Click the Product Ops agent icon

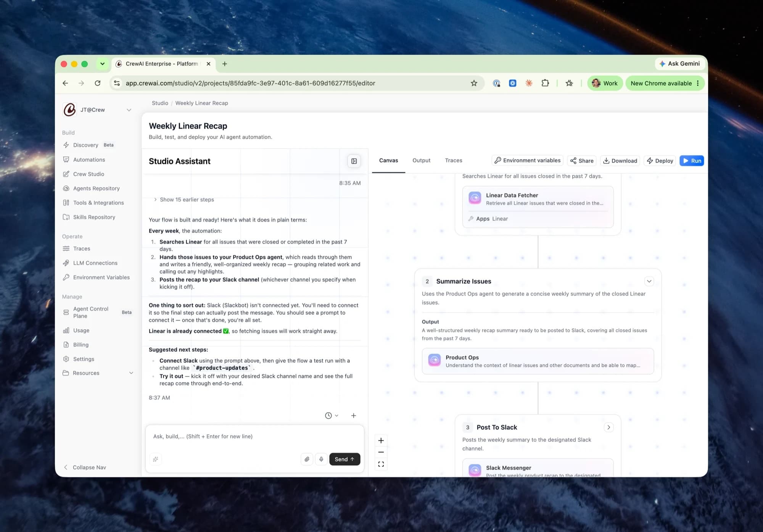pos(435,360)
